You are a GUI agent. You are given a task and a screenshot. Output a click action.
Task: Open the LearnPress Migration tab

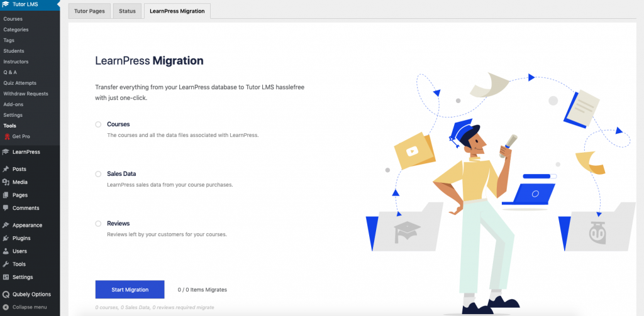point(177,11)
